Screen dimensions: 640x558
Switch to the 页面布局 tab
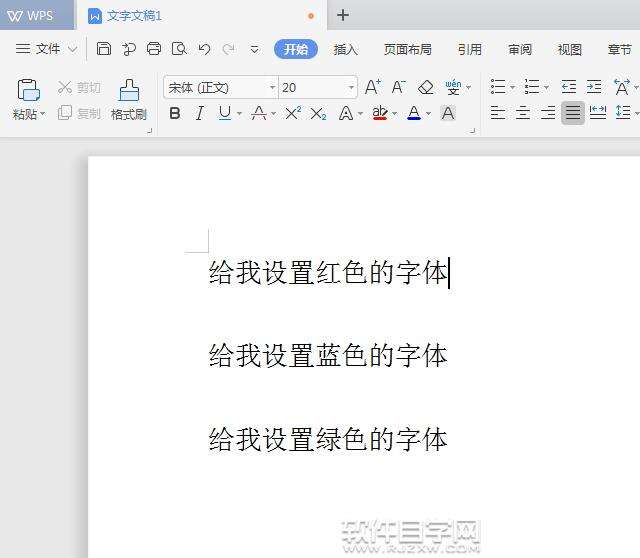[x=408, y=49]
